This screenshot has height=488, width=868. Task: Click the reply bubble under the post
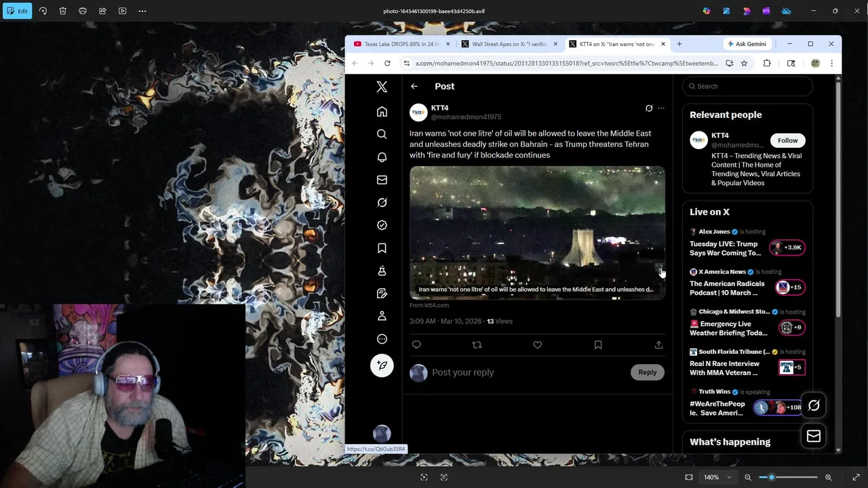(x=416, y=345)
